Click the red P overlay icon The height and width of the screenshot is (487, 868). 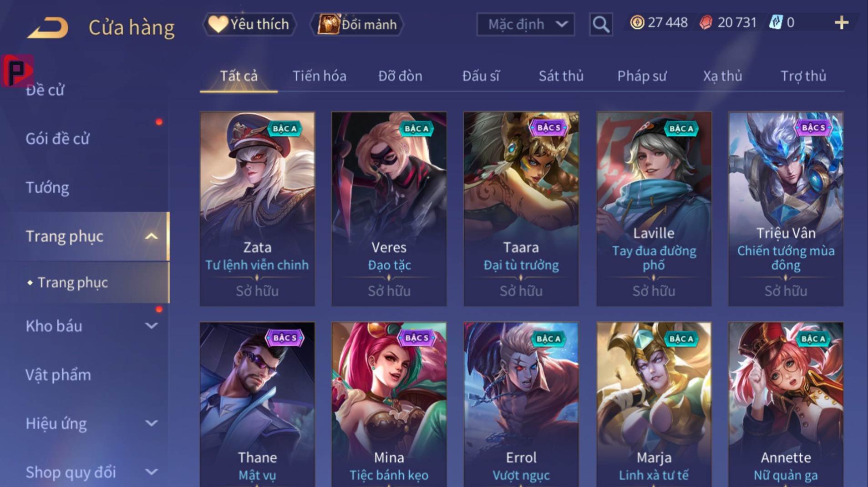coord(17,70)
